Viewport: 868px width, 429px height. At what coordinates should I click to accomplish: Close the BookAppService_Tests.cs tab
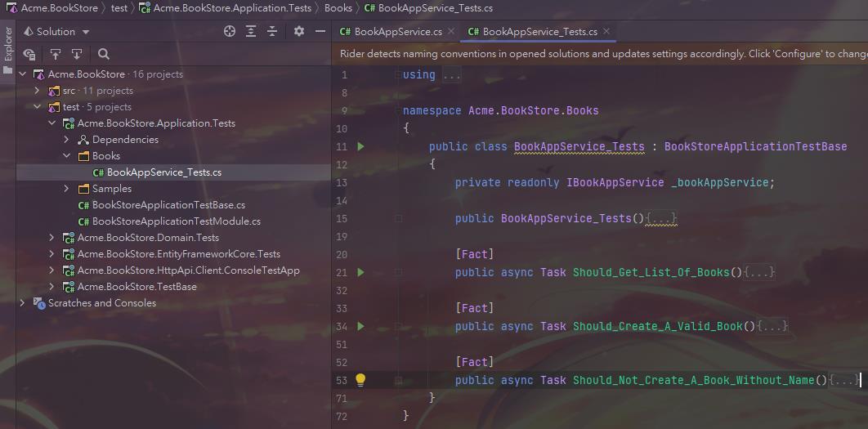(x=606, y=31)
